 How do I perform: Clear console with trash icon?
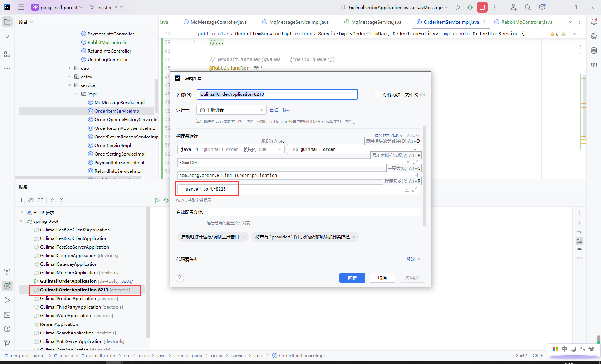tap(580, 260)
